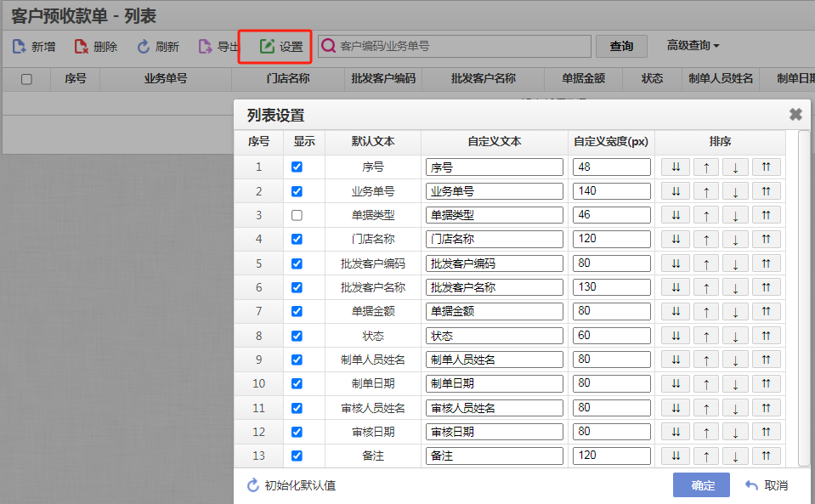This screenshot has width=815, height=504.
Task: Move 单据金额 row to top
Action: click(x=767, y=311)
